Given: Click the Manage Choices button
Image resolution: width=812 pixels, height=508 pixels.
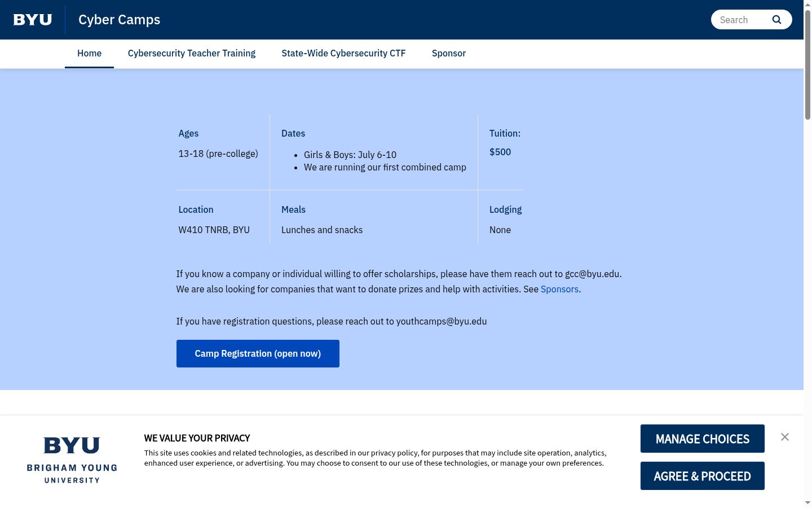Looking at the screenshot, I should 703,439.
